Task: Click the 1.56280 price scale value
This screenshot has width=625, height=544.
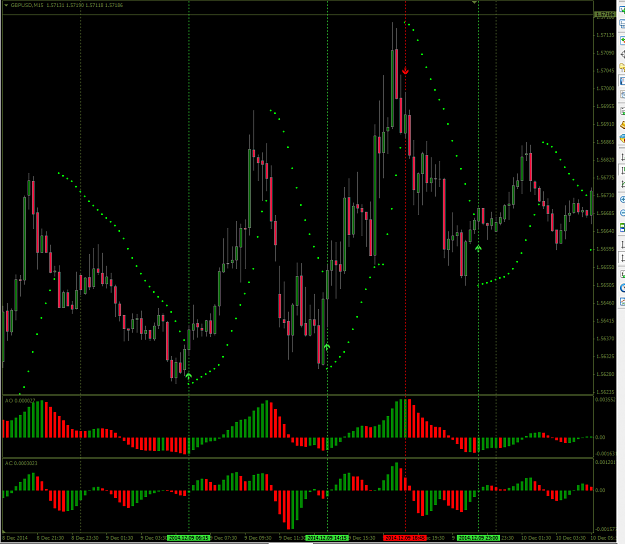Action: coord(605,374)
